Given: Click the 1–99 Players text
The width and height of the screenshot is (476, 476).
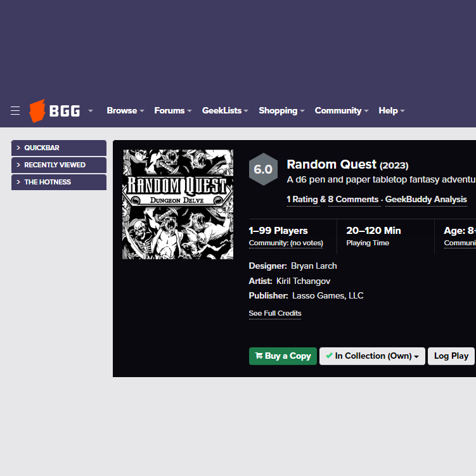Looking at the screenshot, I should pos(278,231).
